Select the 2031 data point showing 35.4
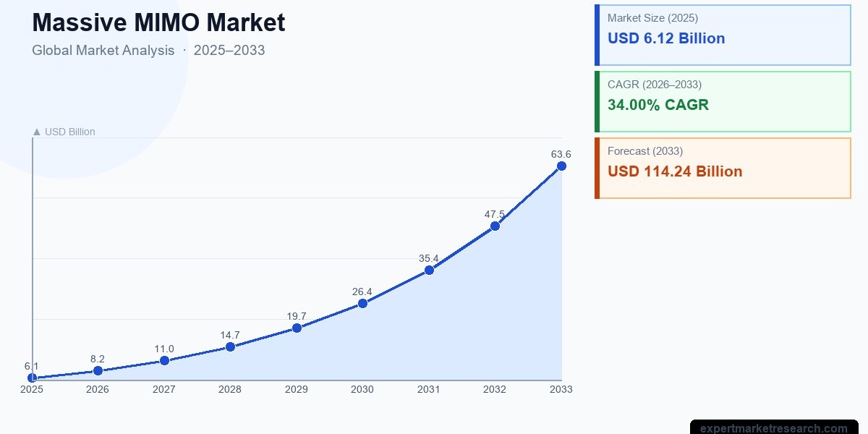 point(429,269)
